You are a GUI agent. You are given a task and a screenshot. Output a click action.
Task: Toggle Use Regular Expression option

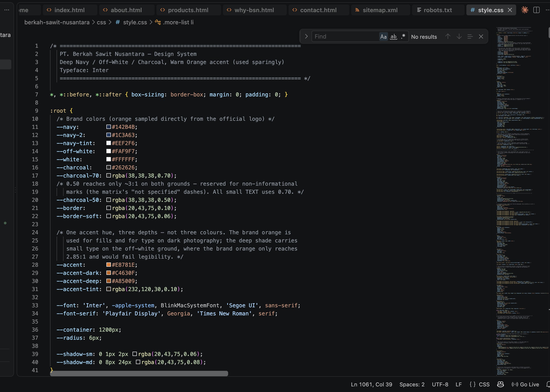coord(403,36)
